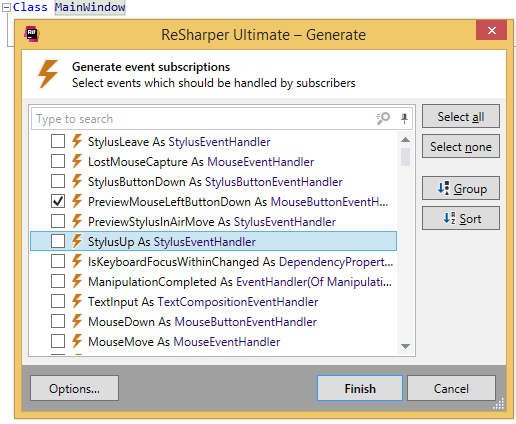Click lightning icon beside TextInput event

click(x=77, y=301)
